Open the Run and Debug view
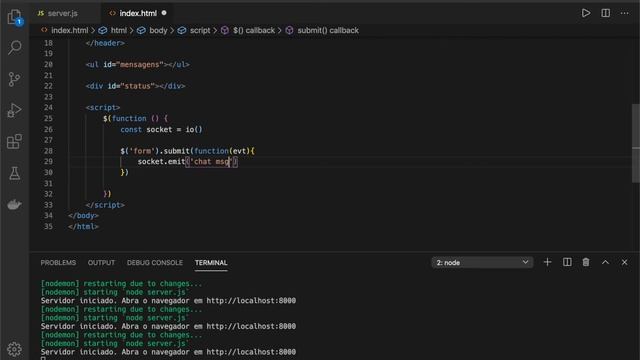The image size is (640, 360). pyautogui.click(x=15, y=110)
